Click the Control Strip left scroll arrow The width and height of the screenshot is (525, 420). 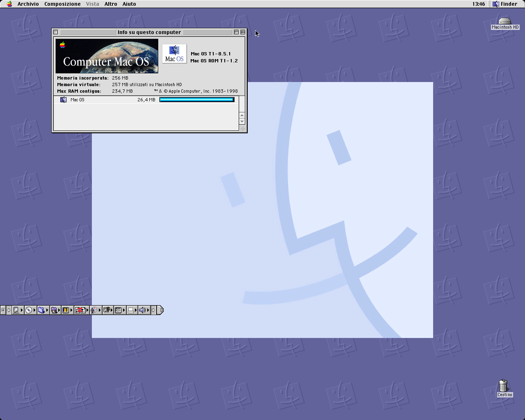click(9, 310)
